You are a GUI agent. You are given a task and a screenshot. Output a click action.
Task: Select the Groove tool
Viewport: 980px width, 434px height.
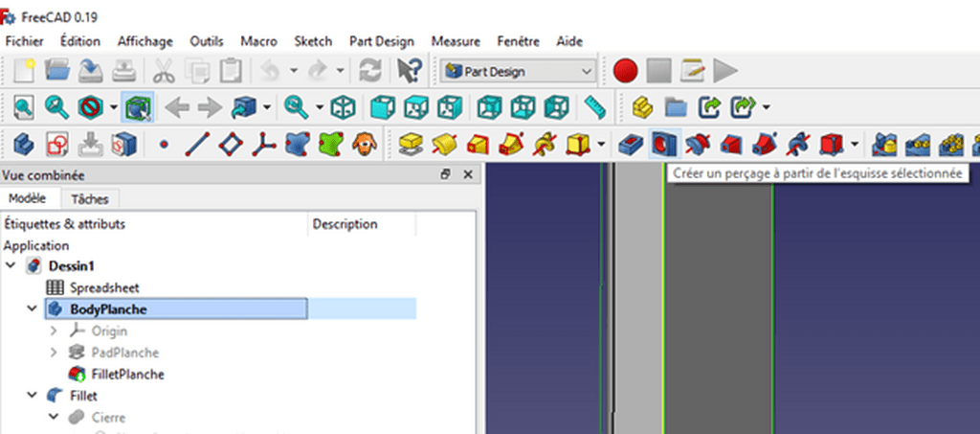point(698,145)
